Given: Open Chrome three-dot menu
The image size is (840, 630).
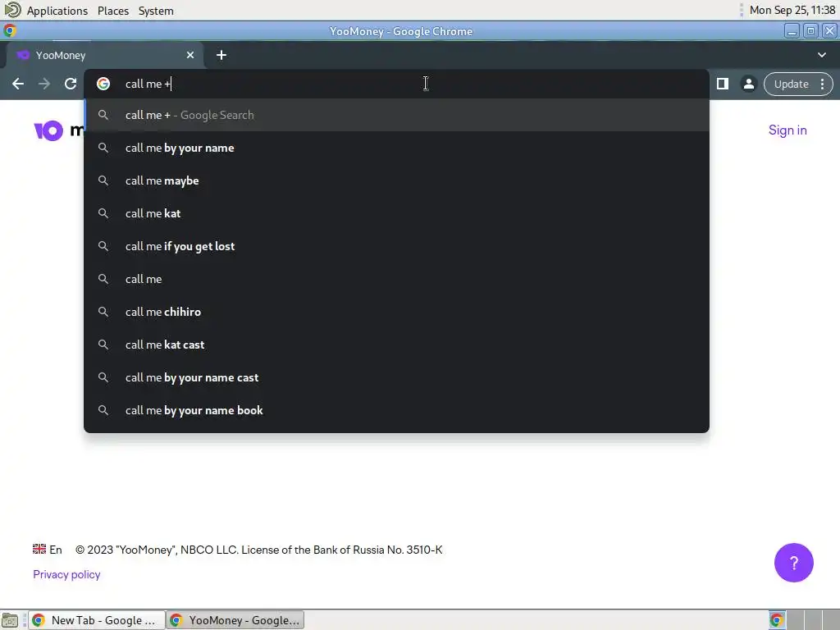Looking at the screenshot, I should point(822,84).
